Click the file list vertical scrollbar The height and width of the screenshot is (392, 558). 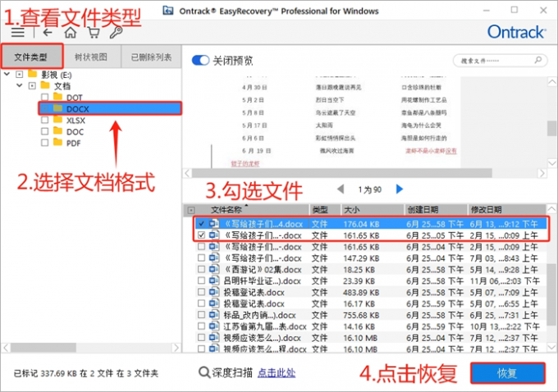[x=551, y=295]
